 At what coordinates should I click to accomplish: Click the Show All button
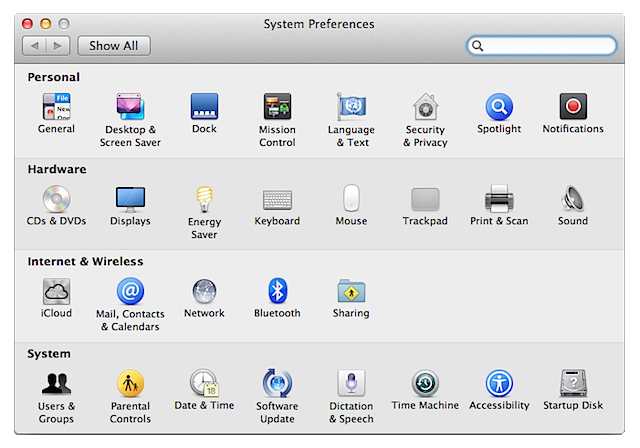pos(114,46)
